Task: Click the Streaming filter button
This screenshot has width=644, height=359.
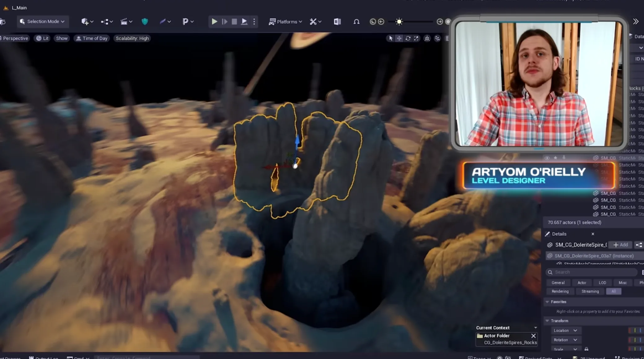Action: pos(590,291)
